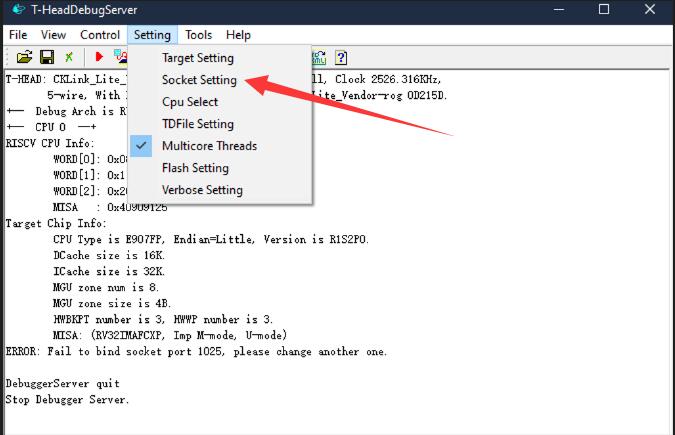The image size is (675, 435).
Task: Click the 'ERROR: Fail to bind socket port' line
Action: pyautogui.click(x=196, y=352)
